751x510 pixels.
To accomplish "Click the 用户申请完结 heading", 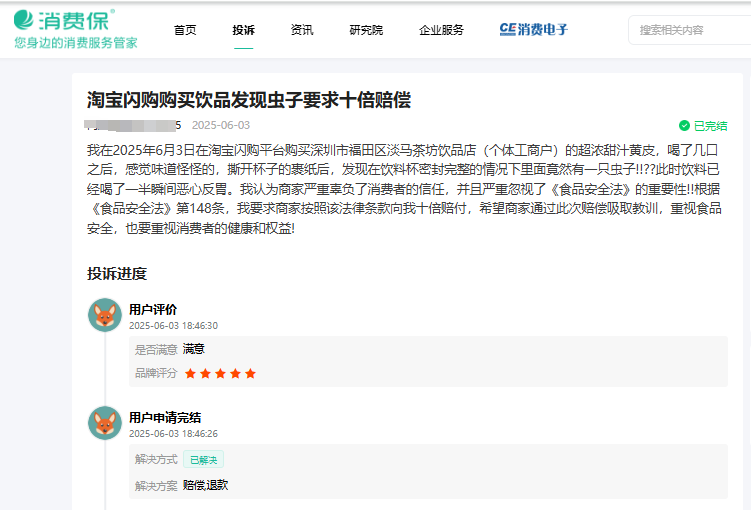I will [165, 418].
